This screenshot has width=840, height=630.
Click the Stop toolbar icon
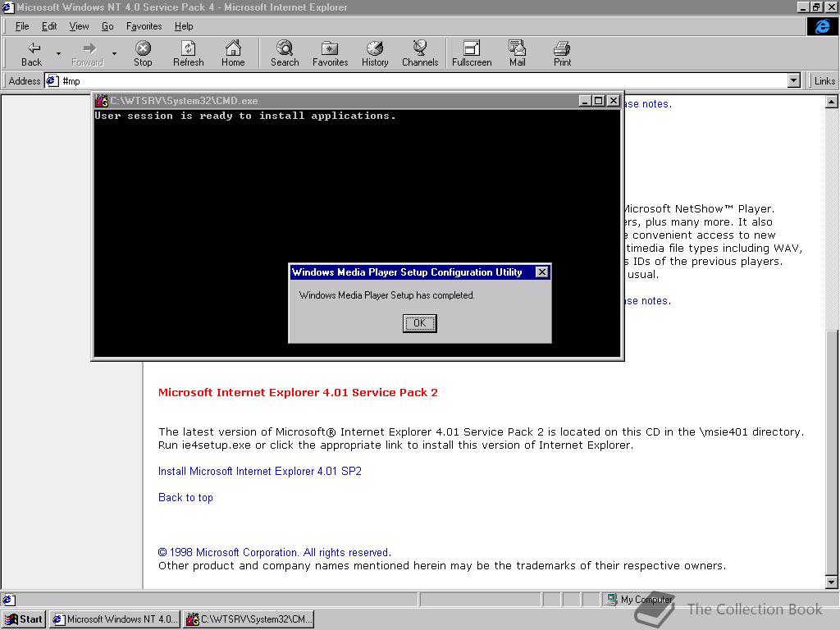[x=143, y=48]
